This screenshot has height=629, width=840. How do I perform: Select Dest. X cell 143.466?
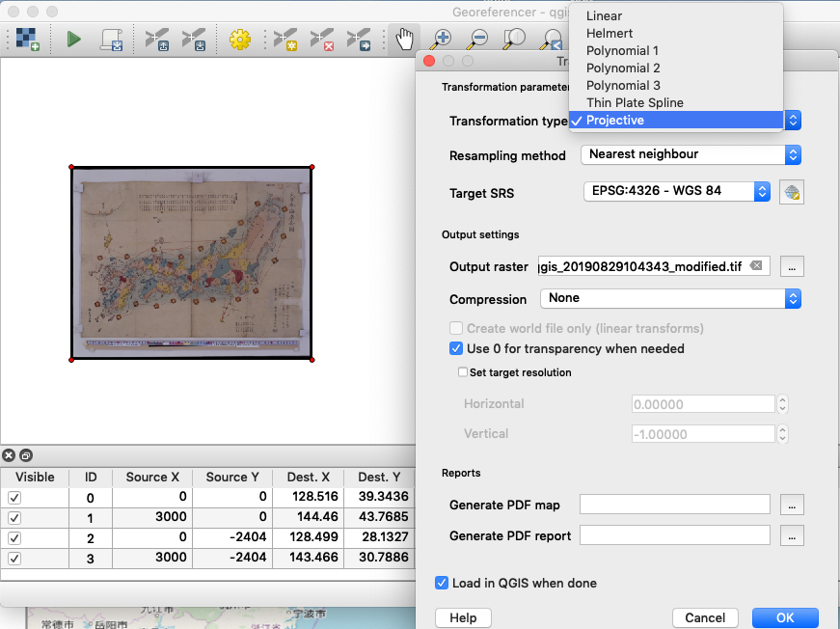pyautogui.click(x=308, y=558)
